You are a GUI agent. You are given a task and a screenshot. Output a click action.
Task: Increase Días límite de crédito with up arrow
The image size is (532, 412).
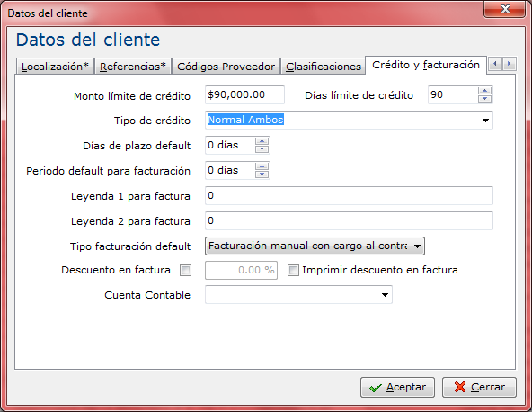(485, 91)
